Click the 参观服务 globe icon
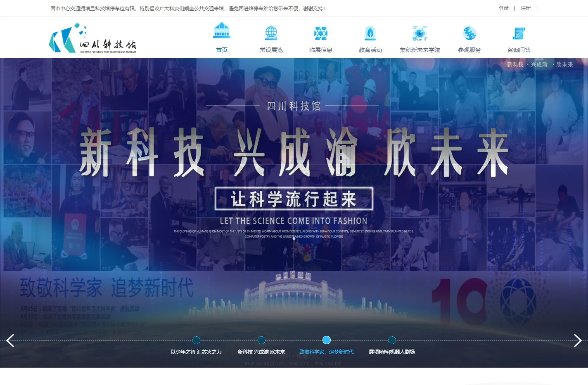This screenshot has width=588, height=385. tap(469, 33)
